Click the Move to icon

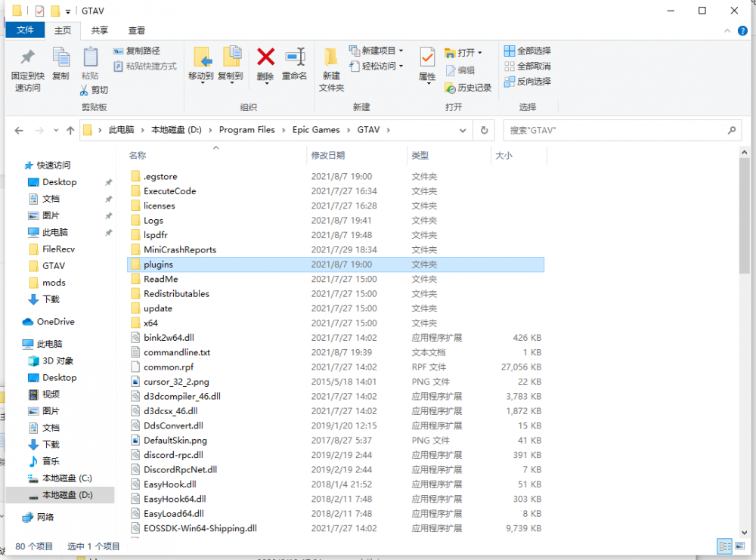(202, 57)
